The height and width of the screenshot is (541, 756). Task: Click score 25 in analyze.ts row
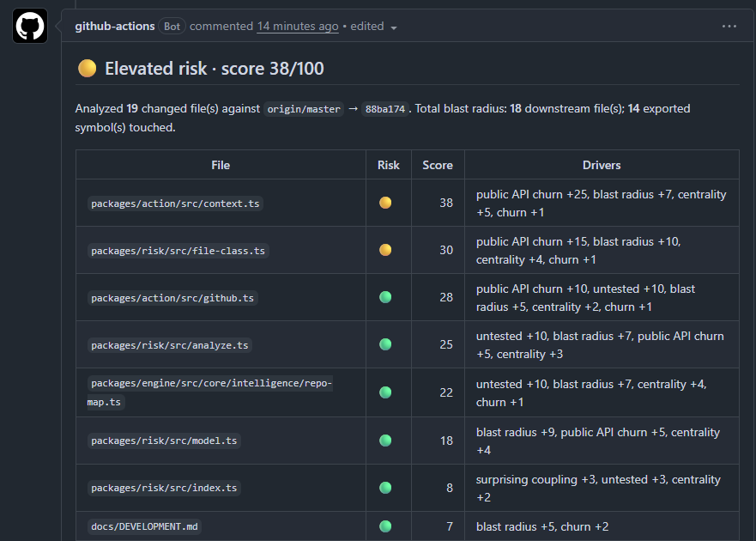446,345
